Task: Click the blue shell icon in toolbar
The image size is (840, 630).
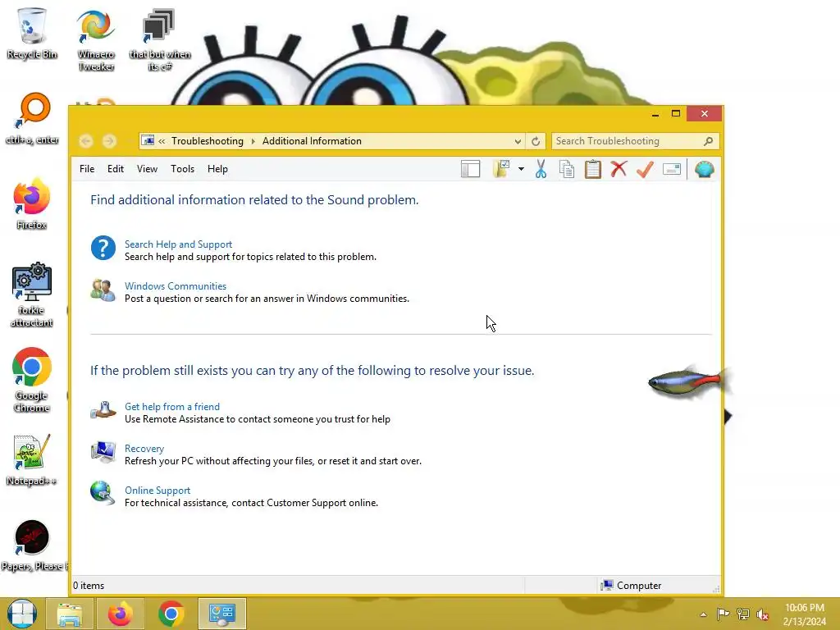Action: [705, 169]
